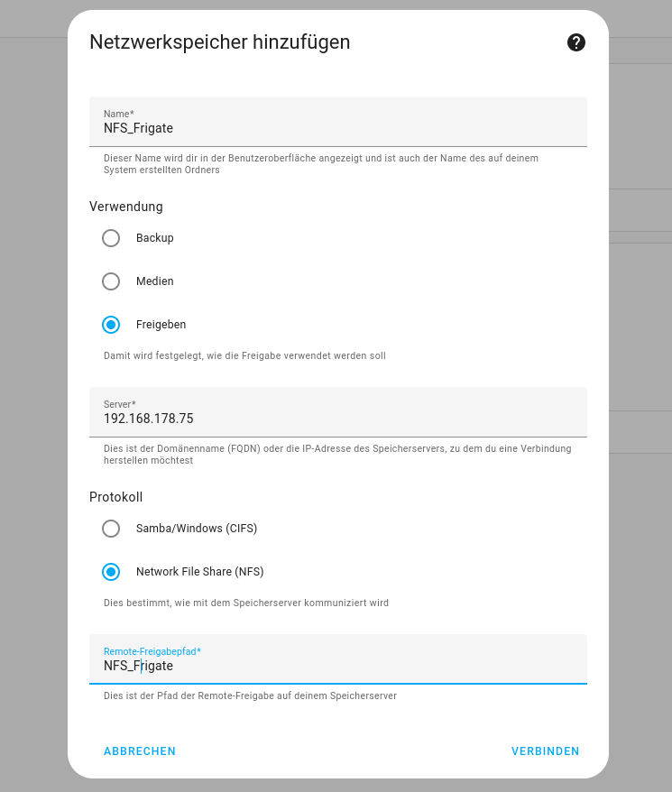Click the Netzwerkspeicher hinzufügen dialog title

[219, 42]
